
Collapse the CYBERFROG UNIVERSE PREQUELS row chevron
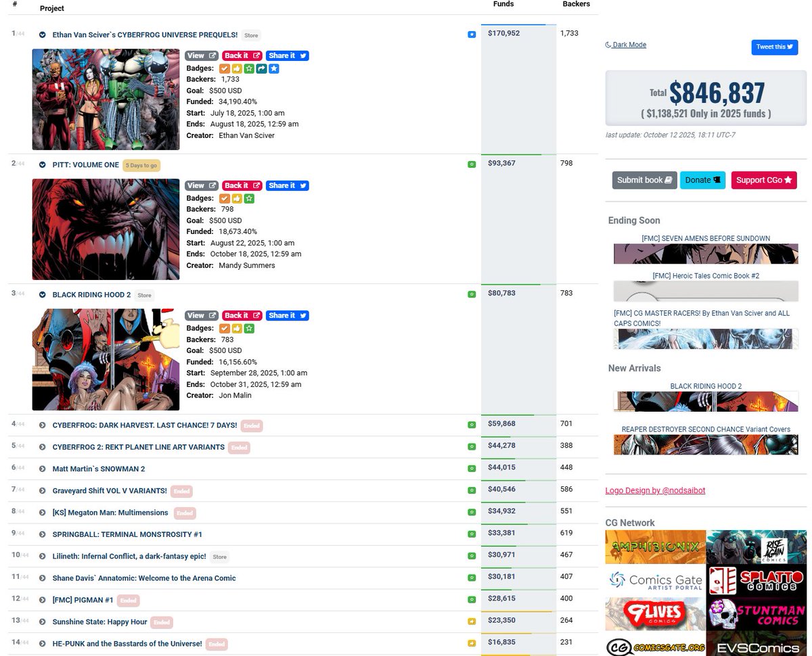tap(42, 34)
